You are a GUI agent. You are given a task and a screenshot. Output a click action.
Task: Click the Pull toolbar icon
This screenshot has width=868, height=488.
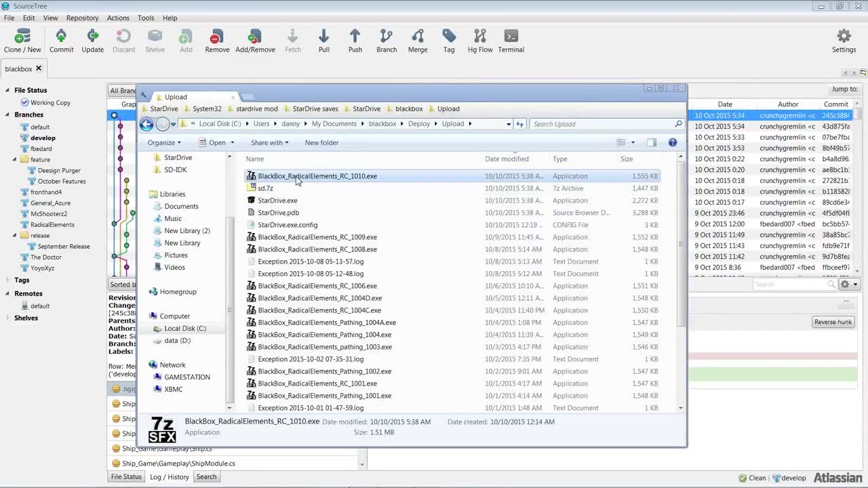click(323, 41)
